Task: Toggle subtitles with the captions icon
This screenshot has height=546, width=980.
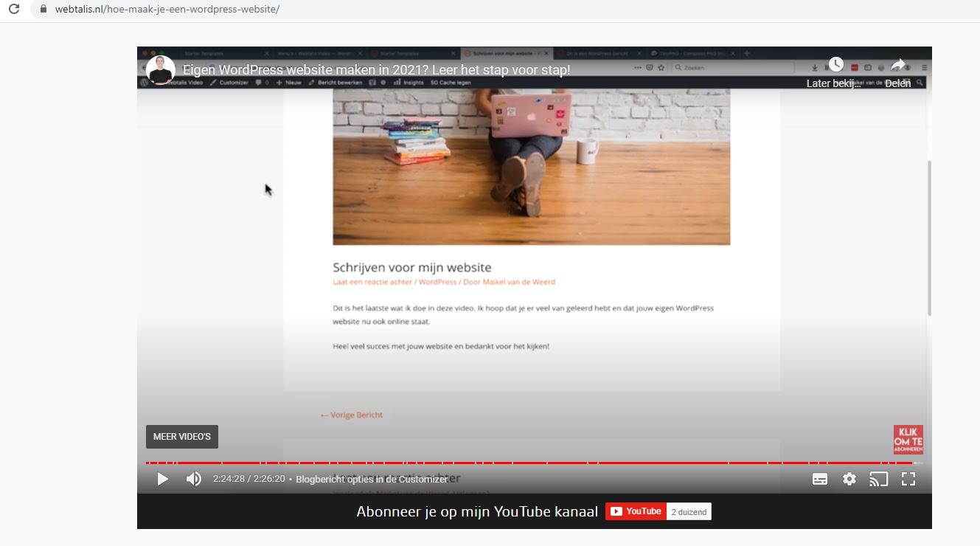Action: (820, 479)
